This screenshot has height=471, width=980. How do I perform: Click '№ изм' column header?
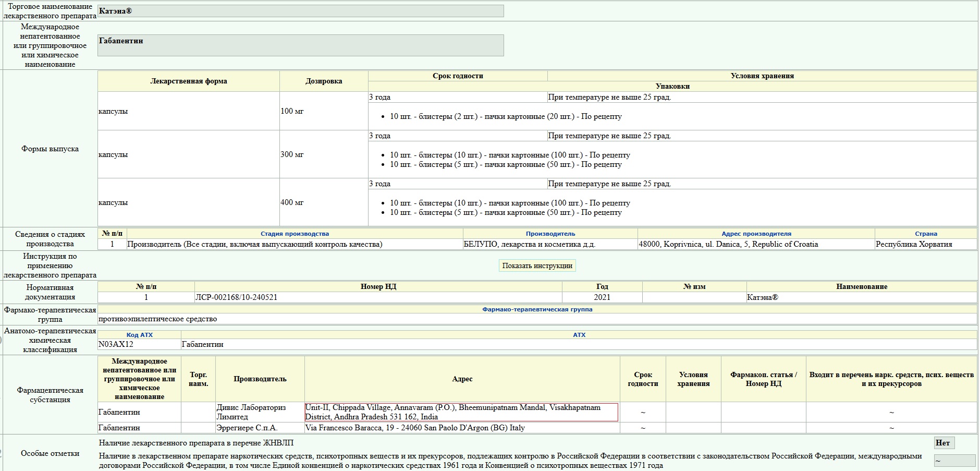(x=694, y=286)
